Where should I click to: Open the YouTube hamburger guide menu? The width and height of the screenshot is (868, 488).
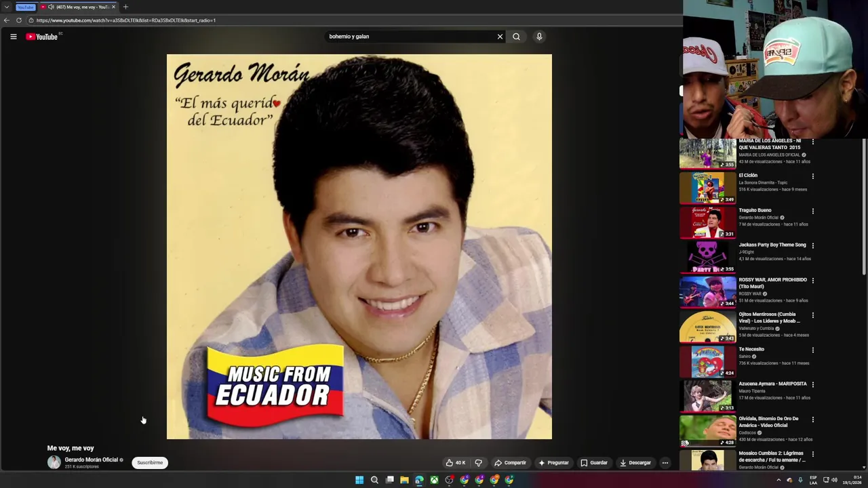tap(14, 37)
